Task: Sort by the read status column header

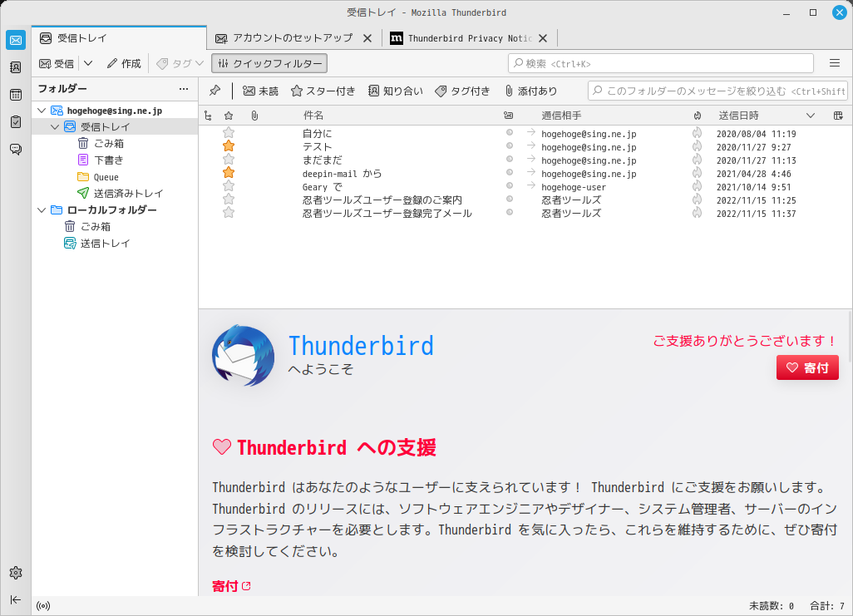Action: click(x=508, y=116)
